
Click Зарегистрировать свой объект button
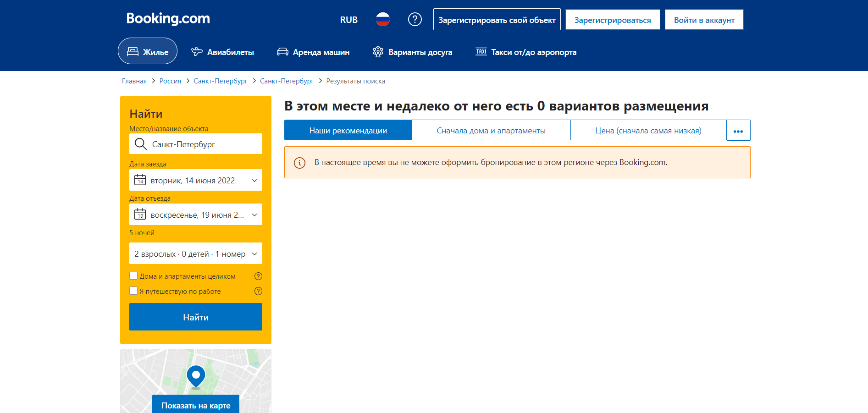[x=497, y=20]
